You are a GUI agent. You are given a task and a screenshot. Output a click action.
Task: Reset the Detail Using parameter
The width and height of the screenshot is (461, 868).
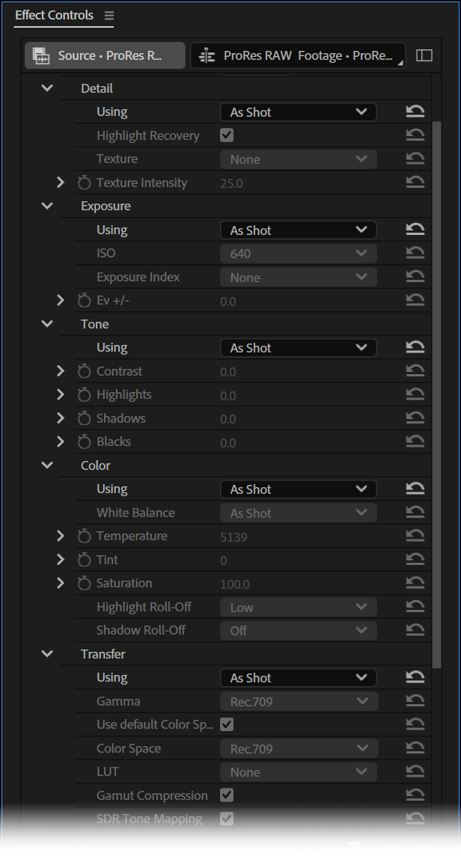[x=415, y=112]
